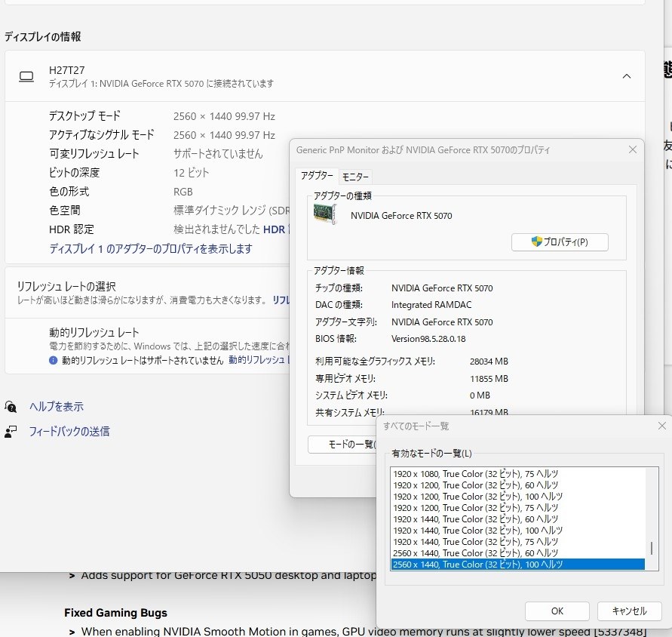Click the H27T27 monitor icon
This screenshot has width=672, height=637.
point(26,77)
